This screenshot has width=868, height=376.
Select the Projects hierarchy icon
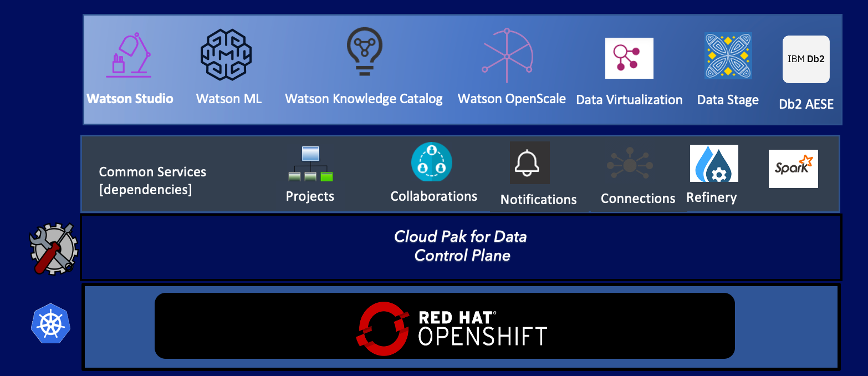[x=310, y=164]
